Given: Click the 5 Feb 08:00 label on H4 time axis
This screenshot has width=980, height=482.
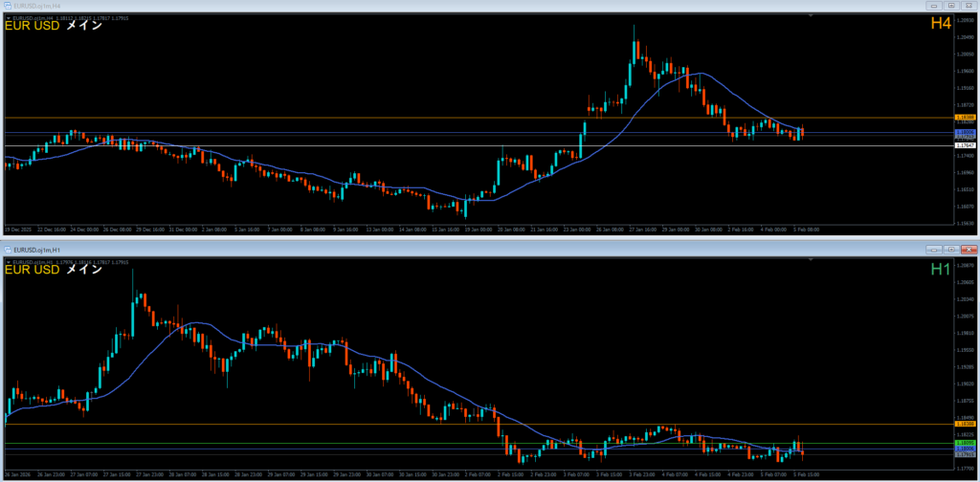Looking at the screenshot, I should 806,230.
